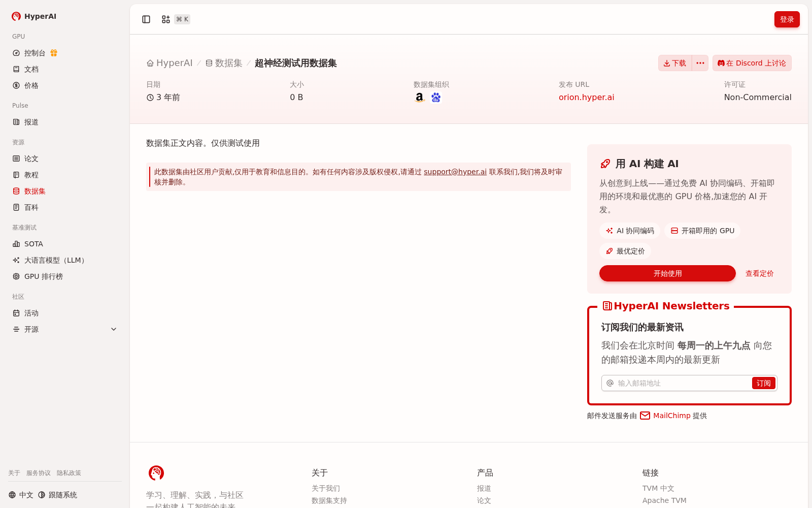Click the support@hyper.ai email link
Viewport: 812px width, 508px height.
point(455,172)
